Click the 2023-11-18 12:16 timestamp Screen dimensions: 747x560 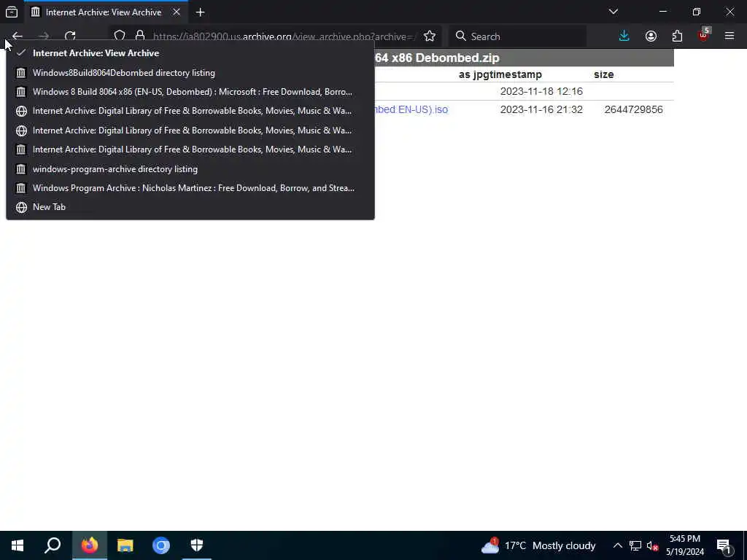[x=541, y=91]
